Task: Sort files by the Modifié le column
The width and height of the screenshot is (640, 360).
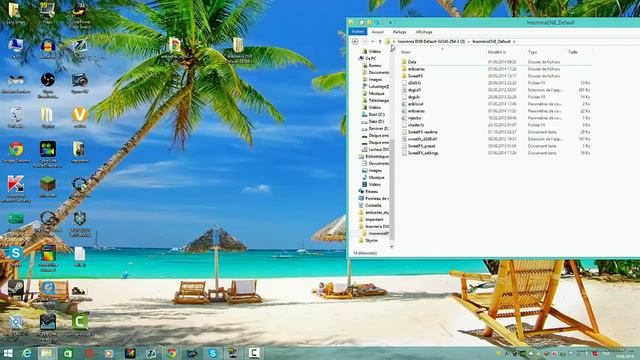Action: point(497,52)
